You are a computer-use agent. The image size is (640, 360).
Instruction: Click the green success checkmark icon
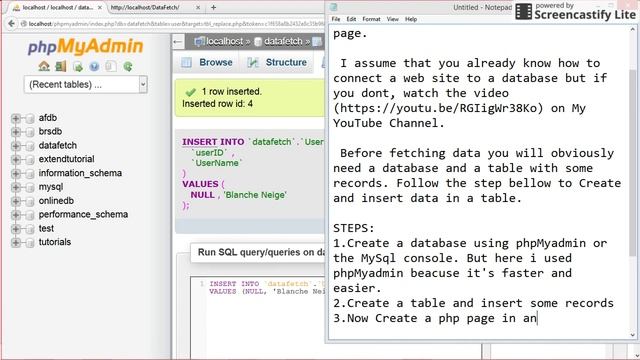(190, 92)
